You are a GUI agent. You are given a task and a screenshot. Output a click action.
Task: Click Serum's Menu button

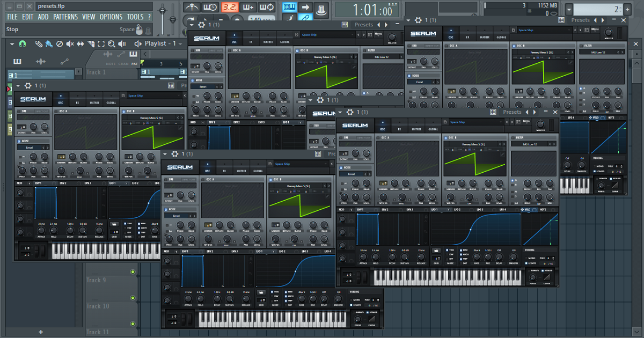(x=526, y=122)
